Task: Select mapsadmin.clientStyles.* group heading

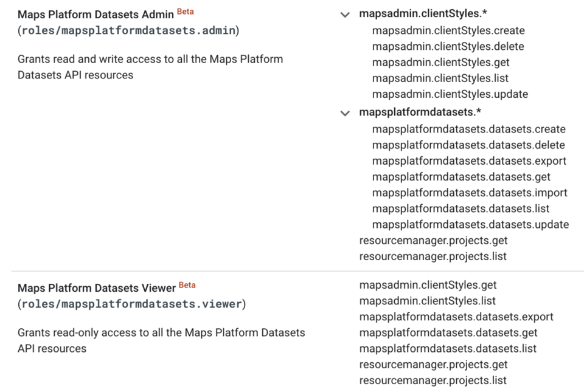Action: tap(423, 14)
